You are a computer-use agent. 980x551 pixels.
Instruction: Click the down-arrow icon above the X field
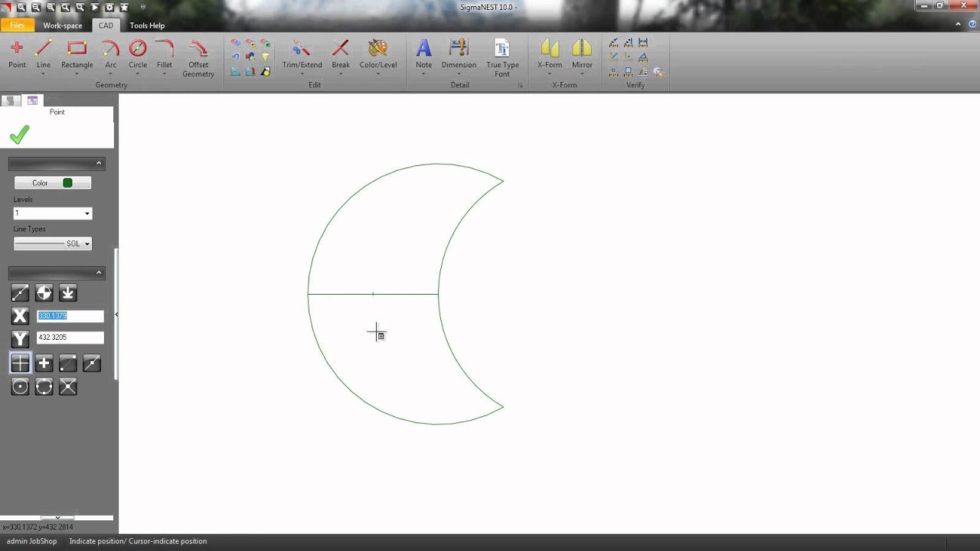pyautogui.click(x=68, y=293)
